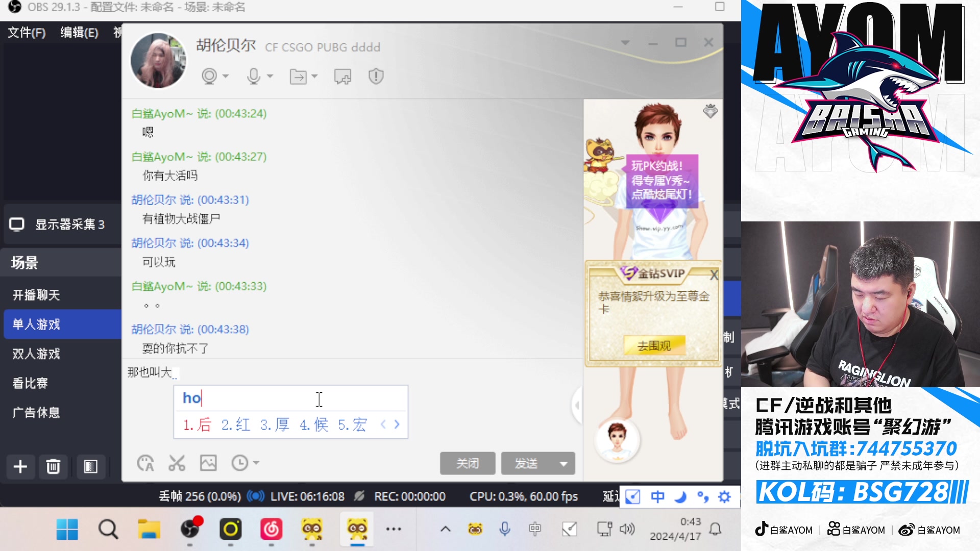The width and height of the screenshot is (980, 551).
Task: Open the send file folder icon
Action: (x=298, y=77)
